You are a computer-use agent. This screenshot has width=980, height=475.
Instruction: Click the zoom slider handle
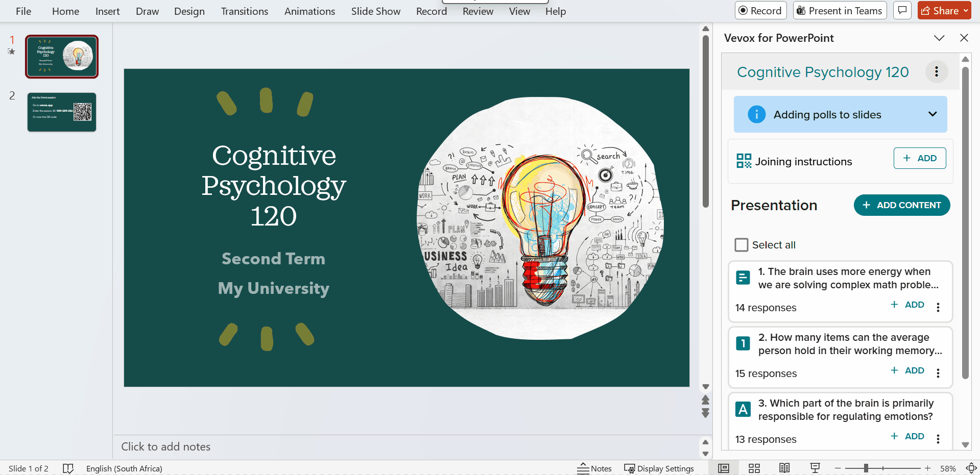point(866,468)
